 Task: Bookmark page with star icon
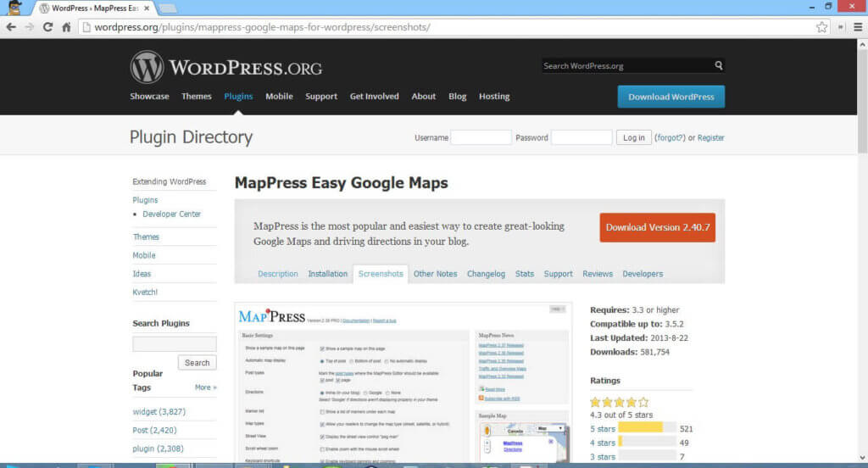822,27
